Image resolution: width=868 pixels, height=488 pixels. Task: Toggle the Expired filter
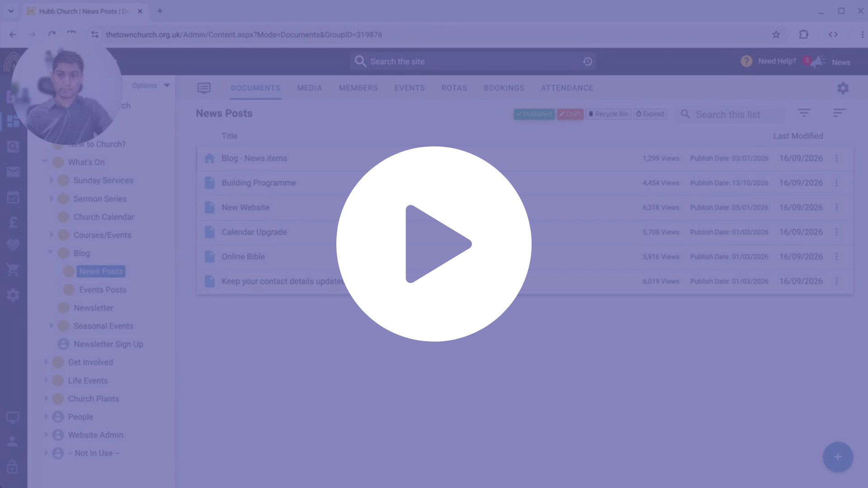click(650, 114)
